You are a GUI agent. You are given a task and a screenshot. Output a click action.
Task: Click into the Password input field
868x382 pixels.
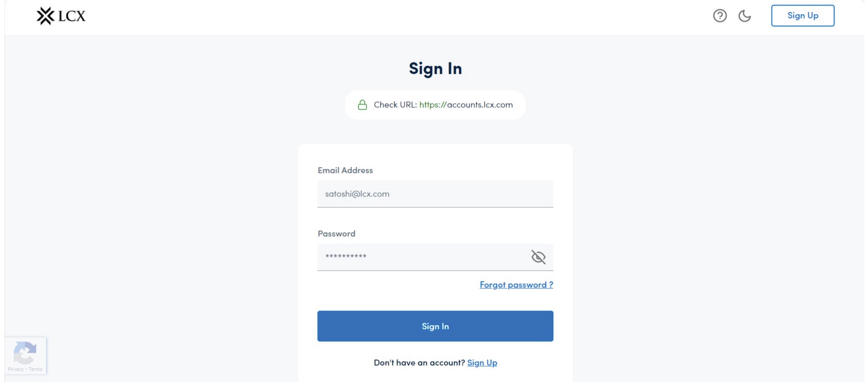420,257
